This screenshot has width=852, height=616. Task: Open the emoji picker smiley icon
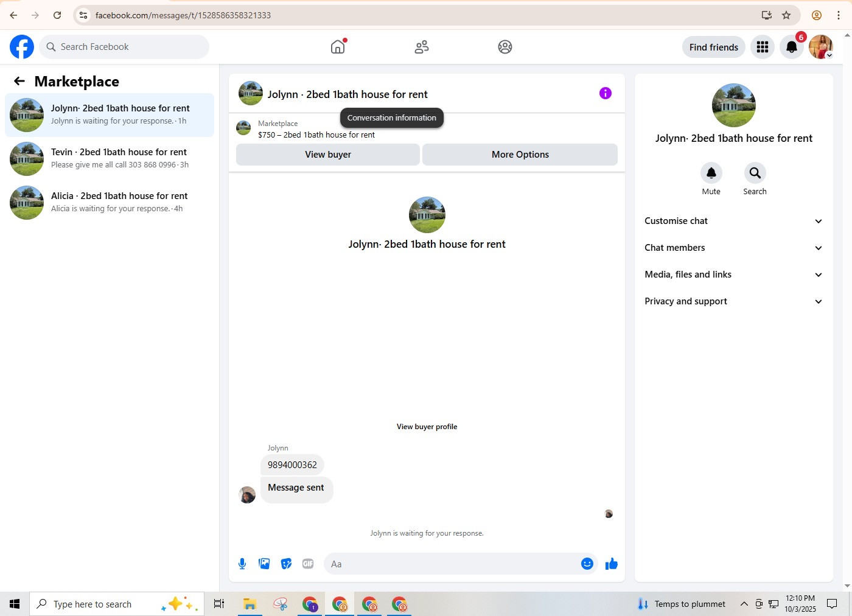tap(587, 564)
